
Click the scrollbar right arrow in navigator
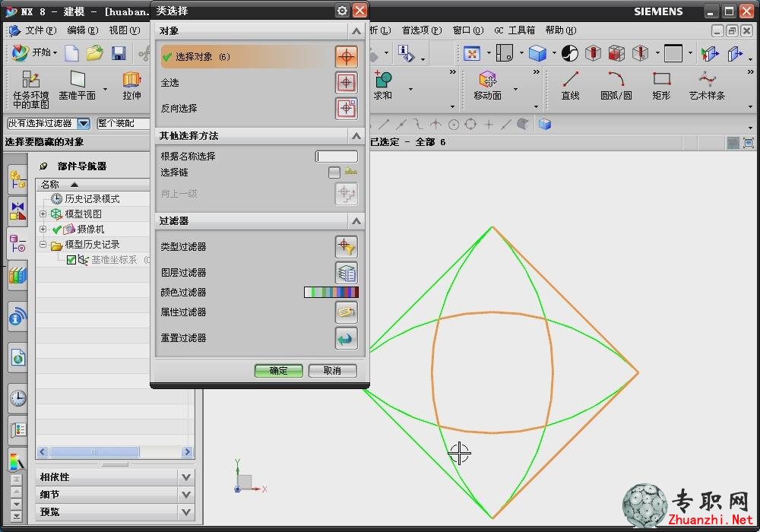pyautogui.click(x=187, y=452)
